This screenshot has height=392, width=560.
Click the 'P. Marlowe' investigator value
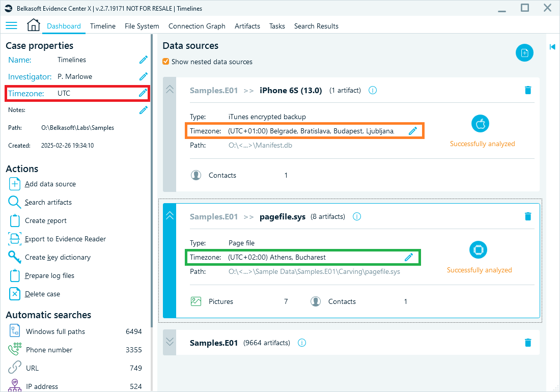75,76
